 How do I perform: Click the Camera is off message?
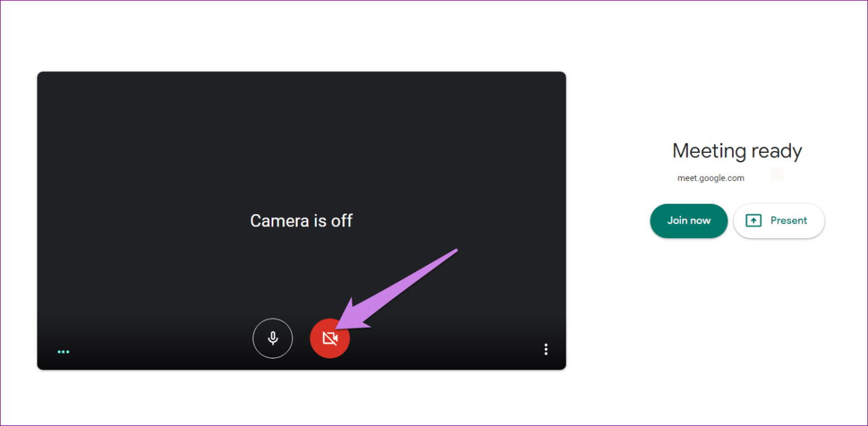[301, 221]
